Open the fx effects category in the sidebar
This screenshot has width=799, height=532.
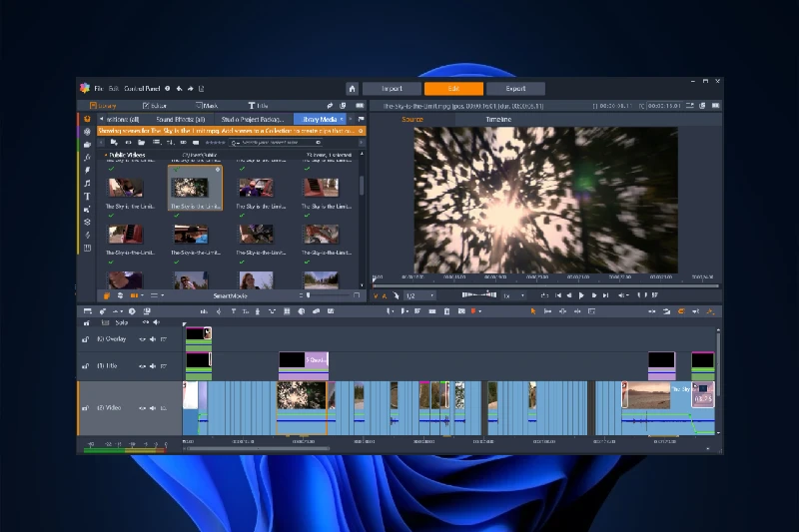click(x=87, y=158)
